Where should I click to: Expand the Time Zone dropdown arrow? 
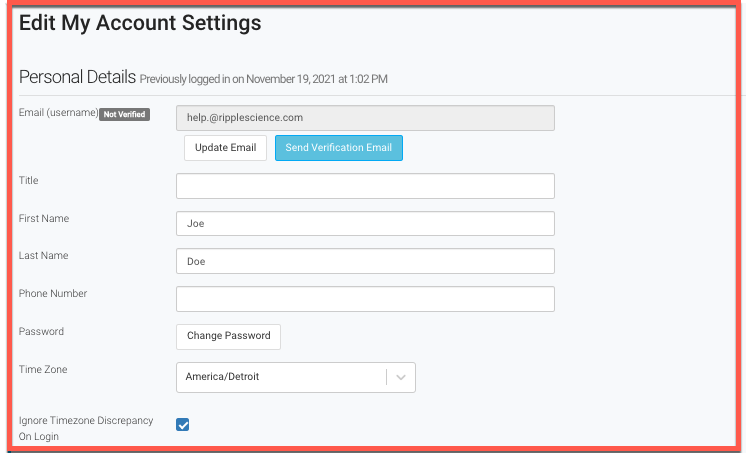click(401, 377)
